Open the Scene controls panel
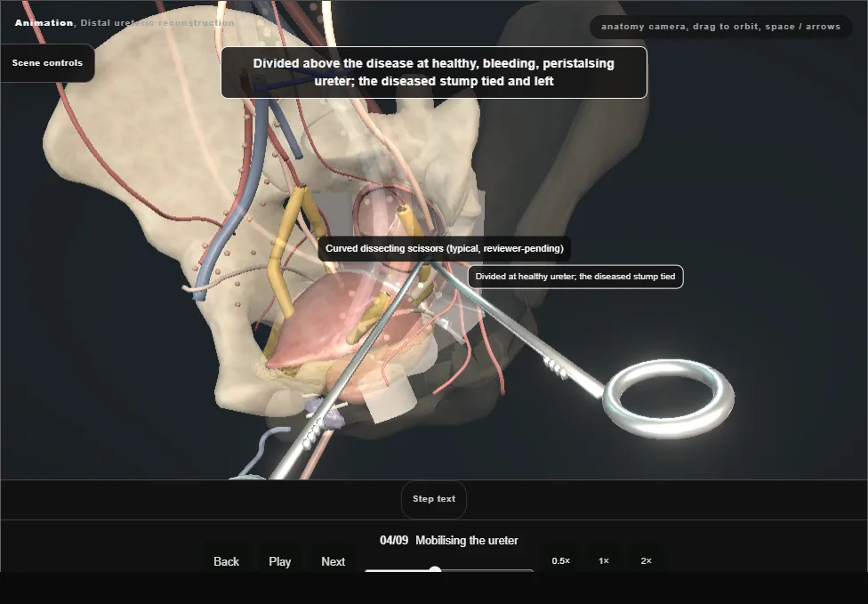This screenshot has width=868, height=604. tap(47, 63)
